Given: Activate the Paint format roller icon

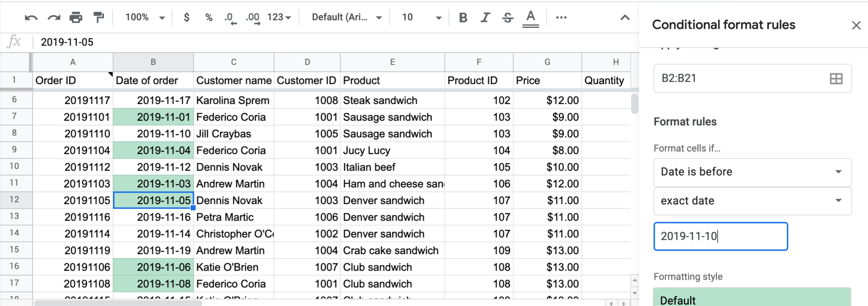Looking at the screenshot, I should (x=99, y=17).
